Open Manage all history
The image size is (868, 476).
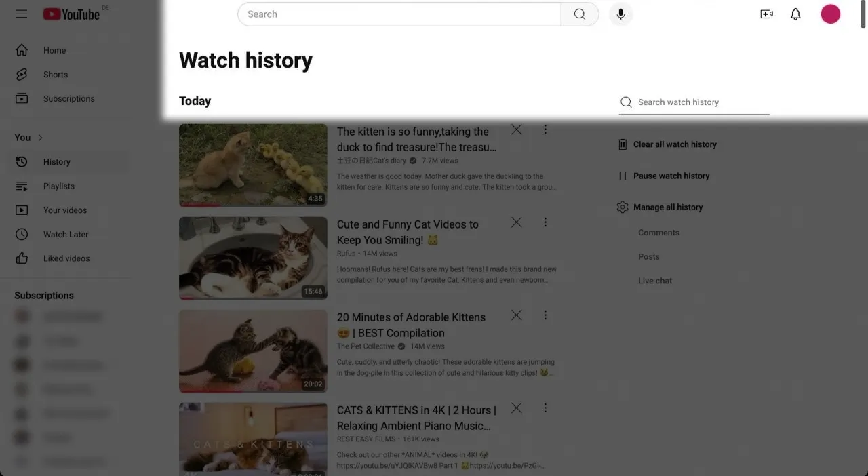pos(667,207)
